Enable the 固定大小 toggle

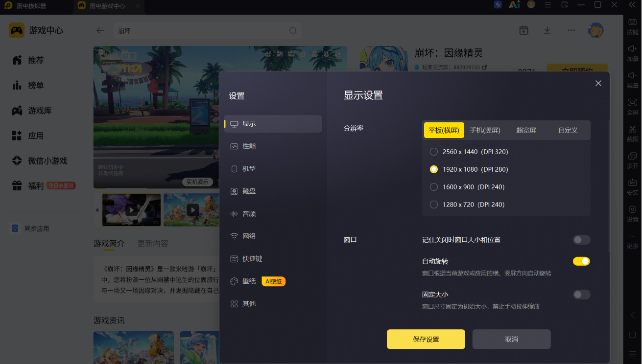coord(582,295)
